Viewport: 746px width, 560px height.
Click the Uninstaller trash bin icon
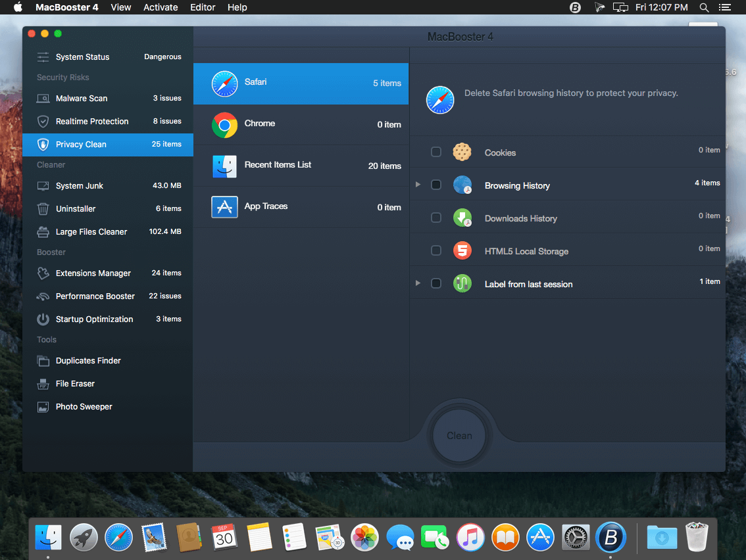click(x=43, y=209)
